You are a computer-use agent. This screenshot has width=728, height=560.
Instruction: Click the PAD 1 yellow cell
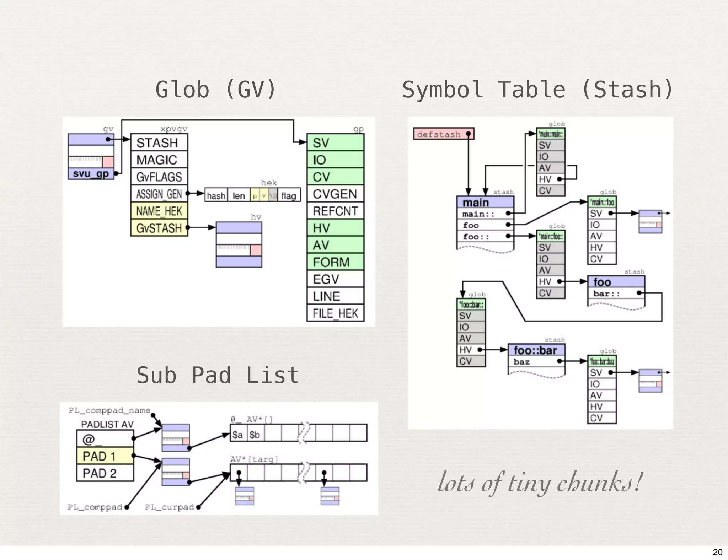[x=105, y=456]
